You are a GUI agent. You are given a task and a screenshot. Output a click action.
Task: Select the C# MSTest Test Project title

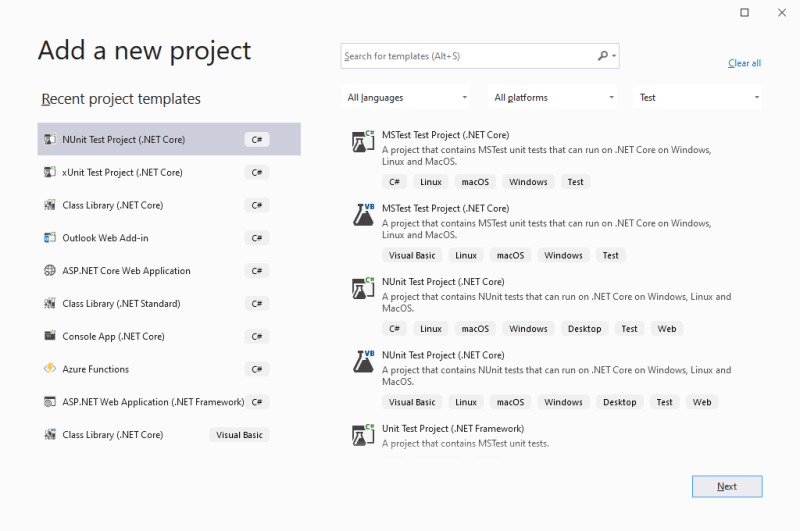(x=445, y=135)
